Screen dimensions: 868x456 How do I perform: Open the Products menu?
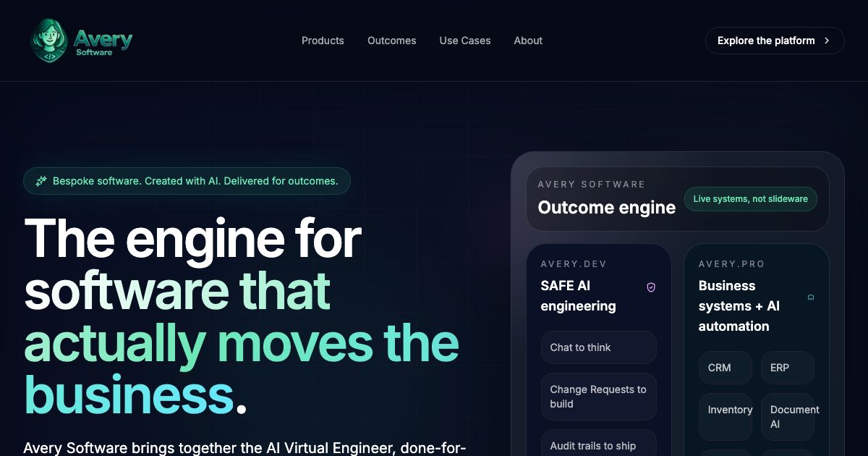point(323,41)
